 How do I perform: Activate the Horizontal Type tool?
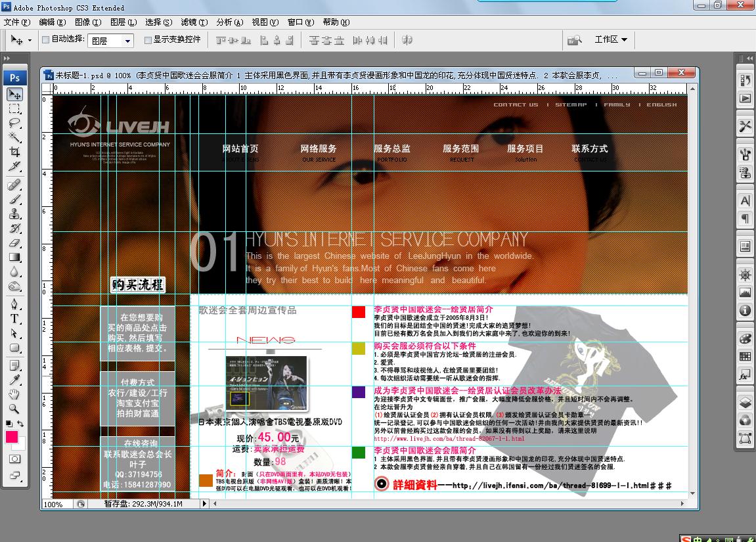pyautogui.click(x=14, y=319)
